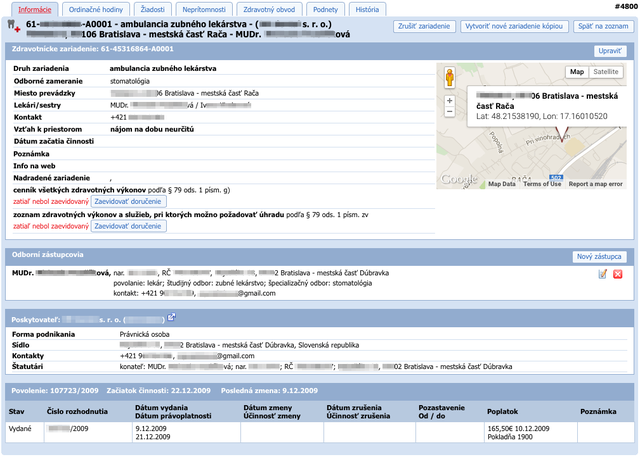Zoom in on the map
Image resolution: width=640 pixels, height=457 pixels.
point(449,100)
